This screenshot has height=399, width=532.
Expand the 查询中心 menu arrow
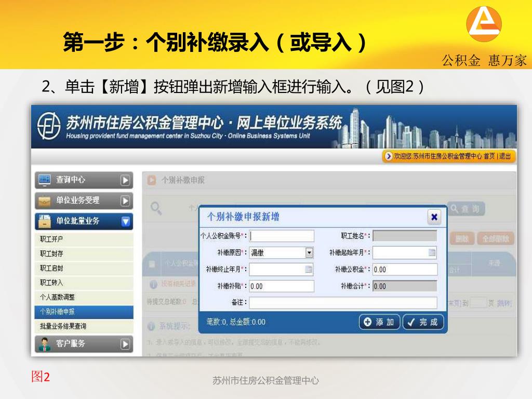click(x=125, y=180)
